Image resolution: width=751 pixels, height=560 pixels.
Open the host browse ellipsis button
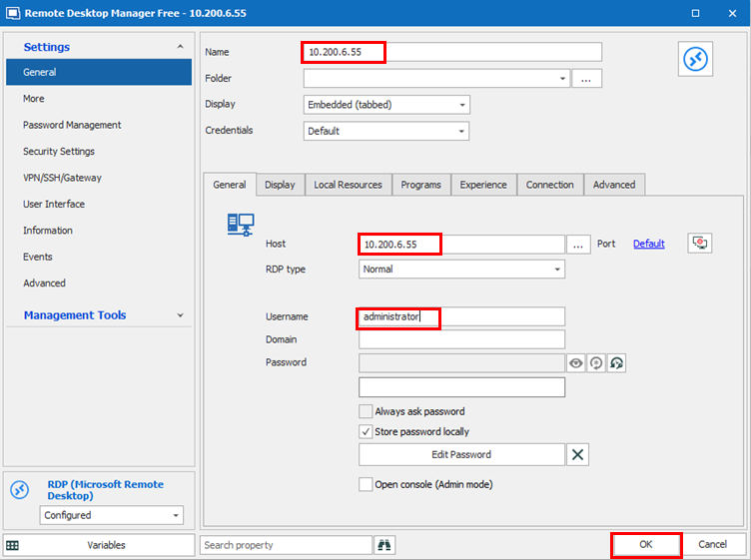click(578, 245)
